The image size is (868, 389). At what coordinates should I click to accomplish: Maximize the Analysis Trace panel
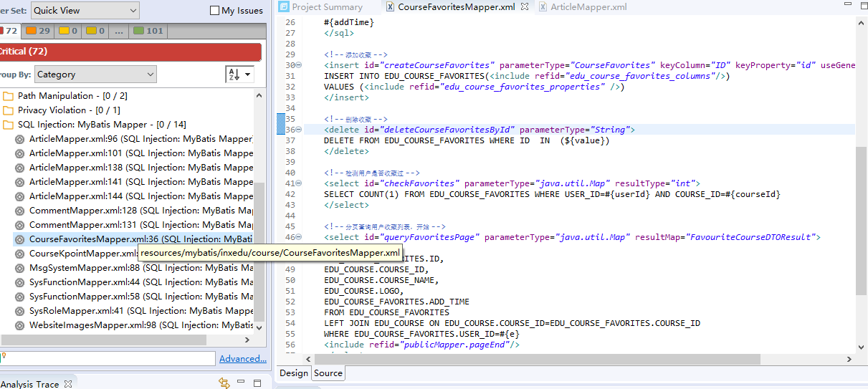[x=258, y=383]
